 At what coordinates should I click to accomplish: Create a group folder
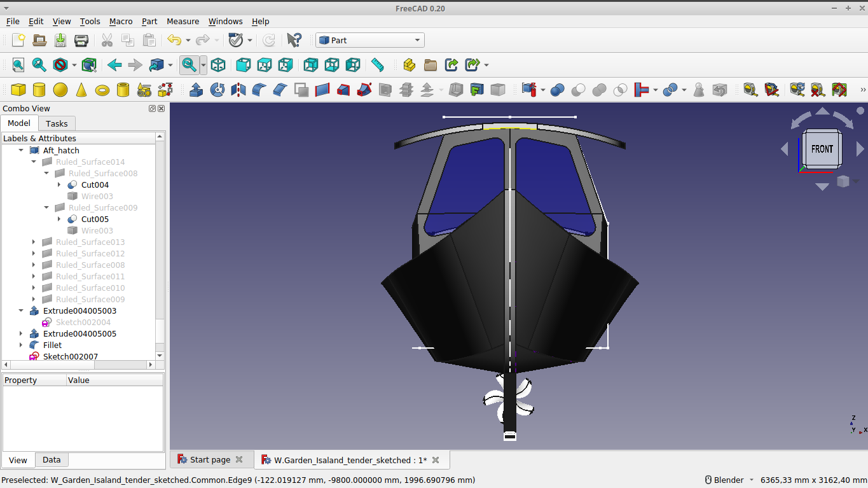(x=431, y=65)
